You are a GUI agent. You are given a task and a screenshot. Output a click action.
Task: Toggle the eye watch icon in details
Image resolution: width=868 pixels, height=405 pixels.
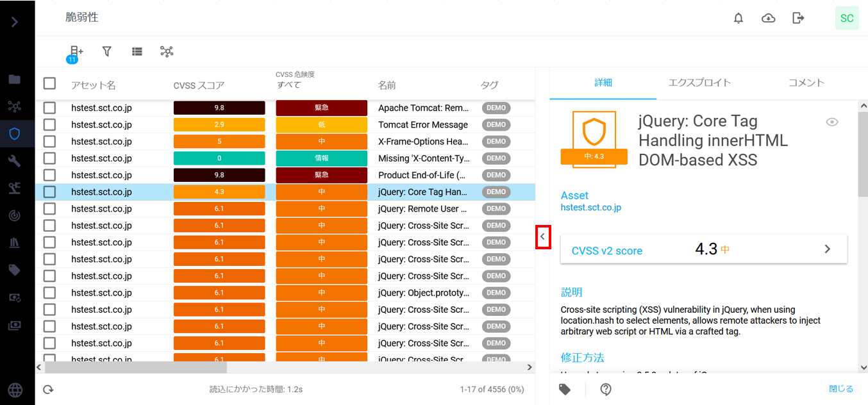832,122
